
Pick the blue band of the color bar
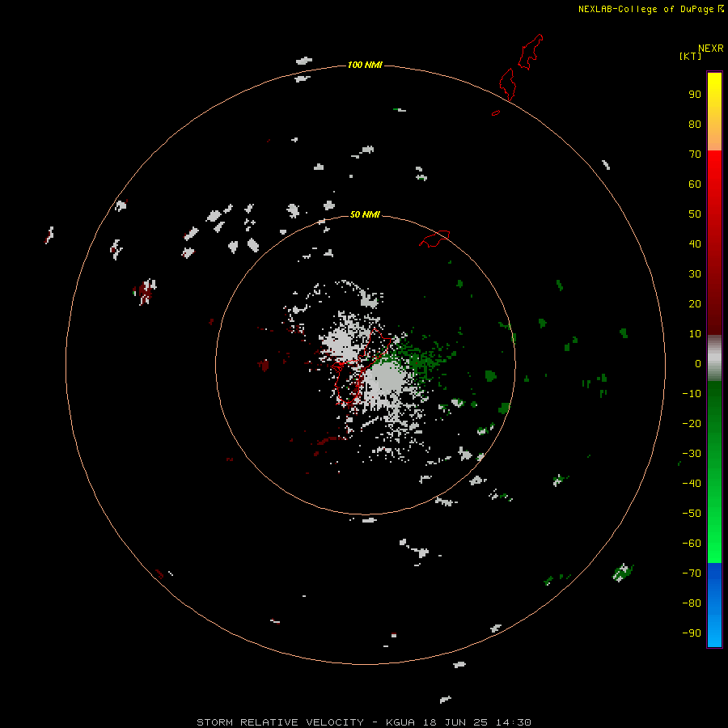[x=714, y=605]
